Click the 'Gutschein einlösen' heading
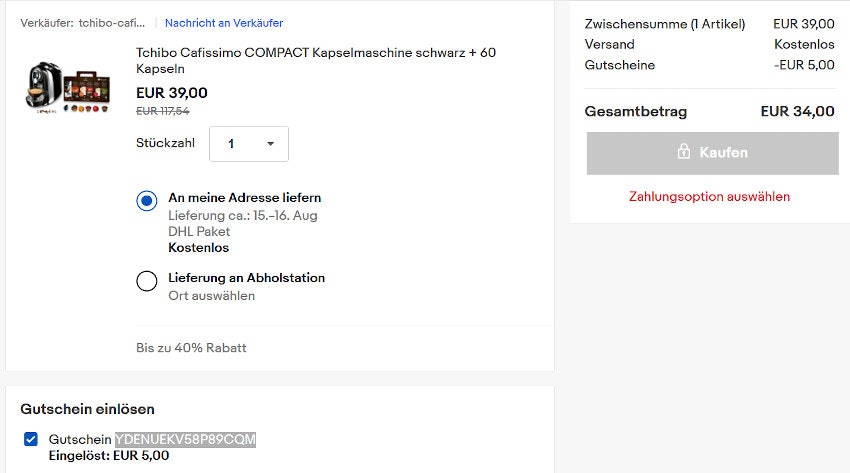 (87, 409)
